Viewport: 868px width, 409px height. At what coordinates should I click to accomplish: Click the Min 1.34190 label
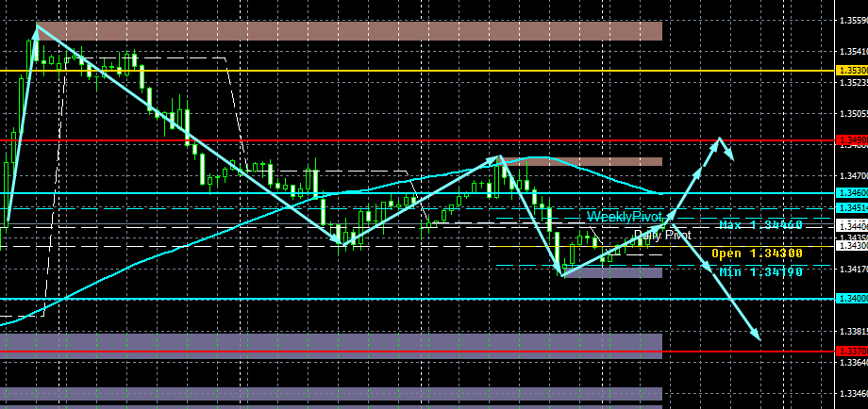click(760, 271)
